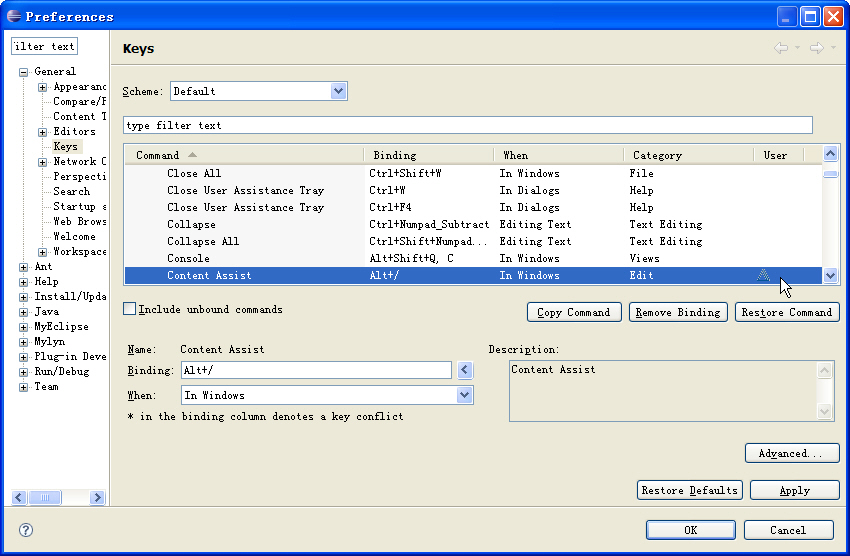Expand the Team tree node
The image size is (850, 556).
click(x=23, y=387)
